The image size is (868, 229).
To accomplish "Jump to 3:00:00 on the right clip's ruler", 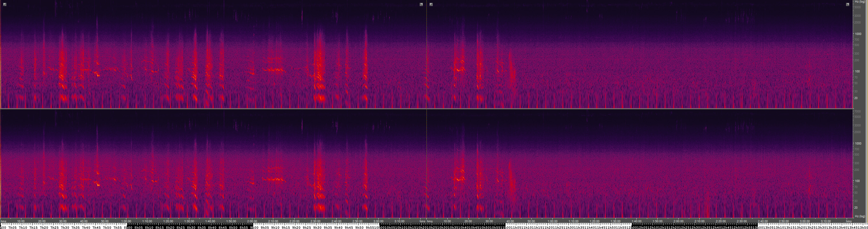I will coord(805,221).
